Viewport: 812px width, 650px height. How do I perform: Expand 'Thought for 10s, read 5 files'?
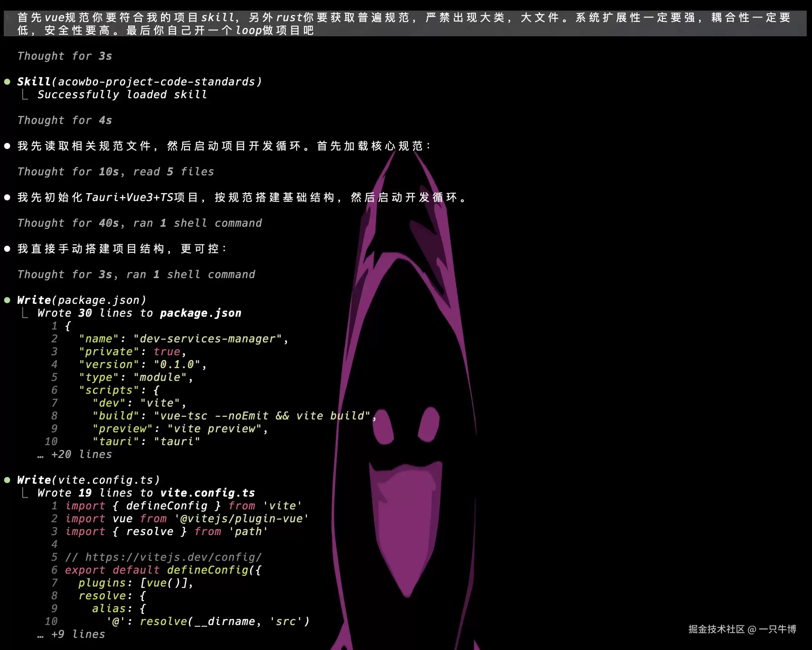pos(116,172)
